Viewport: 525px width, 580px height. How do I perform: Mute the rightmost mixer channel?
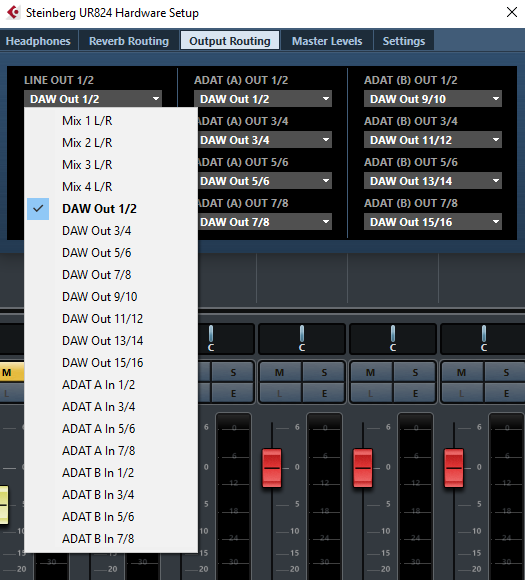pyautogui.click(x=462, y=372)
